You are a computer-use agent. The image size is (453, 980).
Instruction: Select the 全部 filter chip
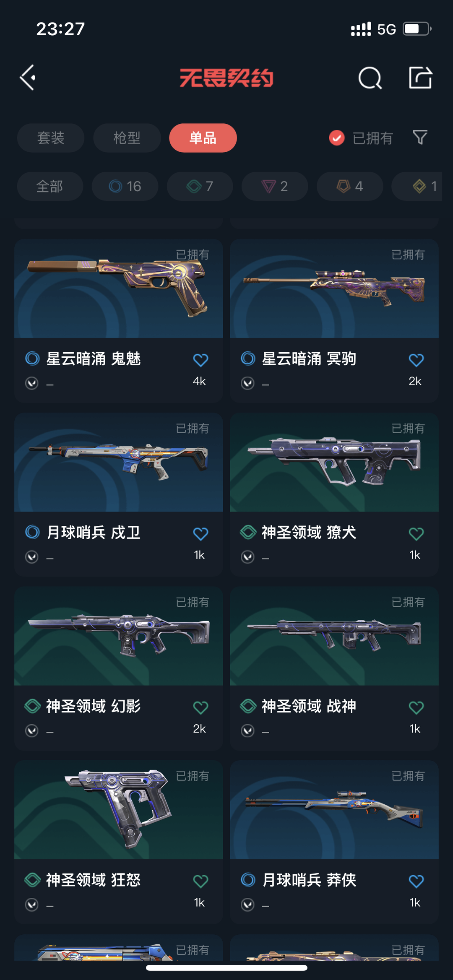[50, 186]
